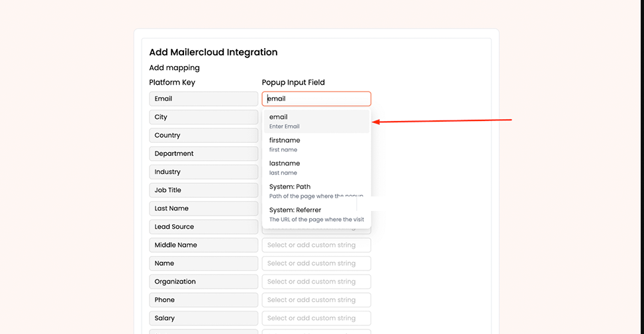Image resolution: width=644 pixels, height=334 pixels.
Task: Select 'System: Path' option in dropdown
Action: [316, 190]
